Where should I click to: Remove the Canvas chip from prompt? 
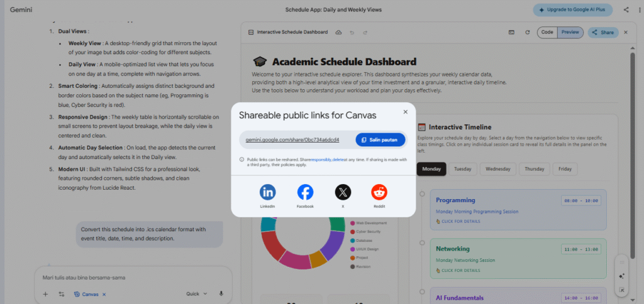click(x=104, y=294)
